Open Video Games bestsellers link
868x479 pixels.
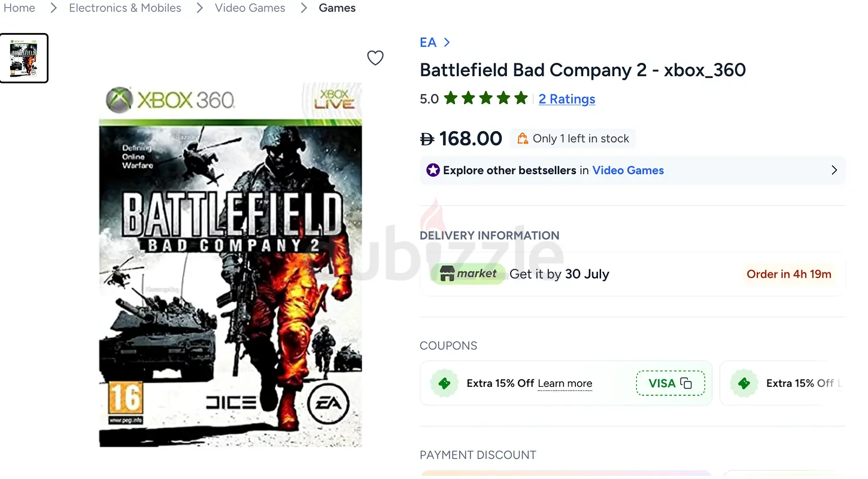pyautogui.click(x=628, y=170)
